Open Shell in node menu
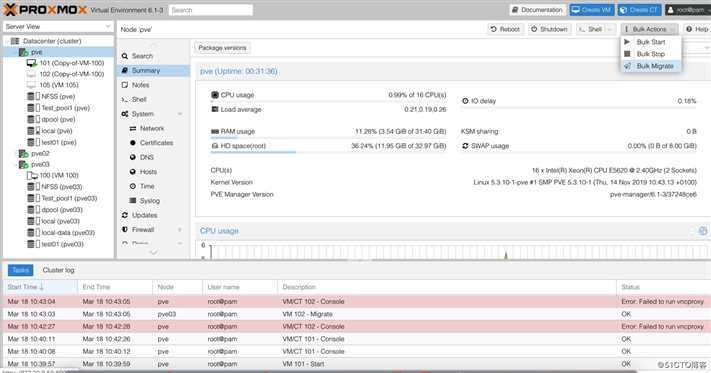Image resolution: width=711 pixels, height=373 pixels. tap(153, 100)
